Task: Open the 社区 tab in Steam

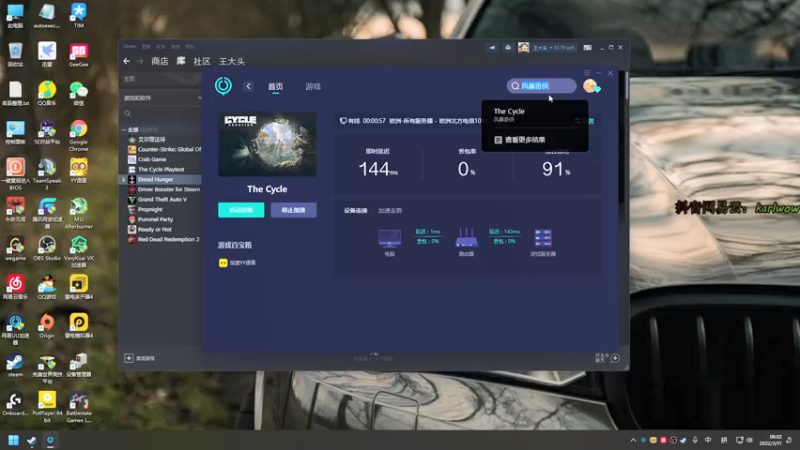Action: 202,61
